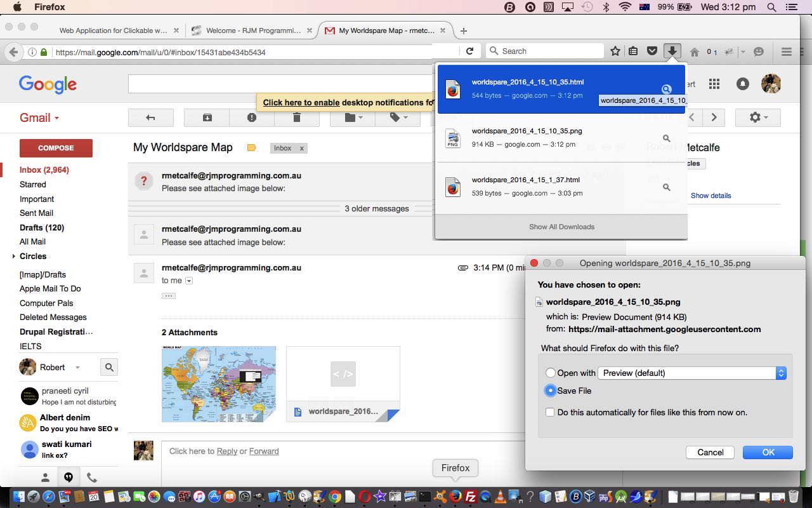The width and height of the screenshot is (812, 508).
Task: Select the My Worldspare Map tab
Action: coord(386,30)
